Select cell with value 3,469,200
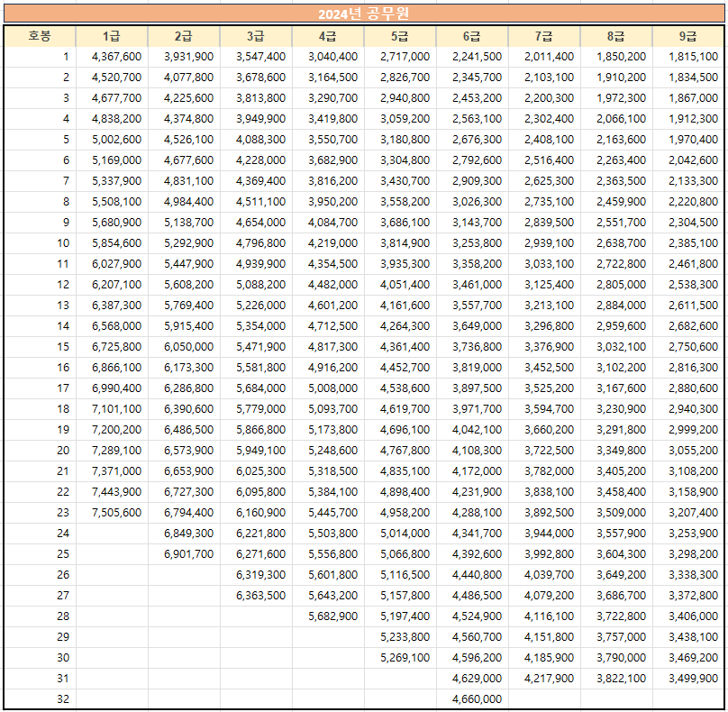The height and width of the screenshot is (712, 728). (688, 658)
